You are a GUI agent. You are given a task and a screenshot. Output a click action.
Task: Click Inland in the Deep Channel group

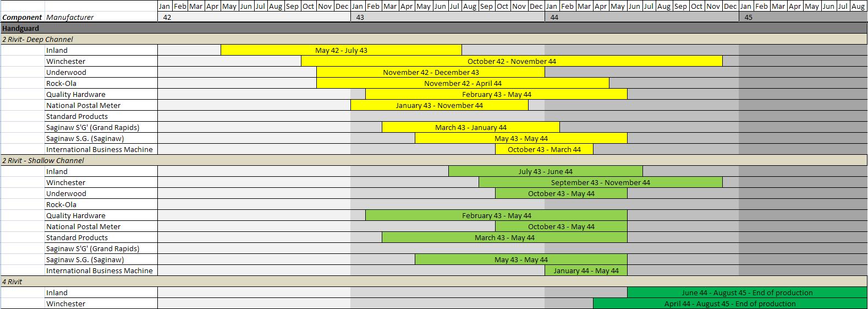pyautogui.click(x=101, y=50)
